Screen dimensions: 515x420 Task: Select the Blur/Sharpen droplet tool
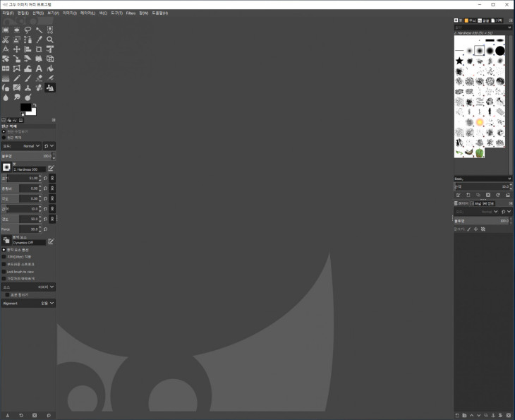coord(6,97)
